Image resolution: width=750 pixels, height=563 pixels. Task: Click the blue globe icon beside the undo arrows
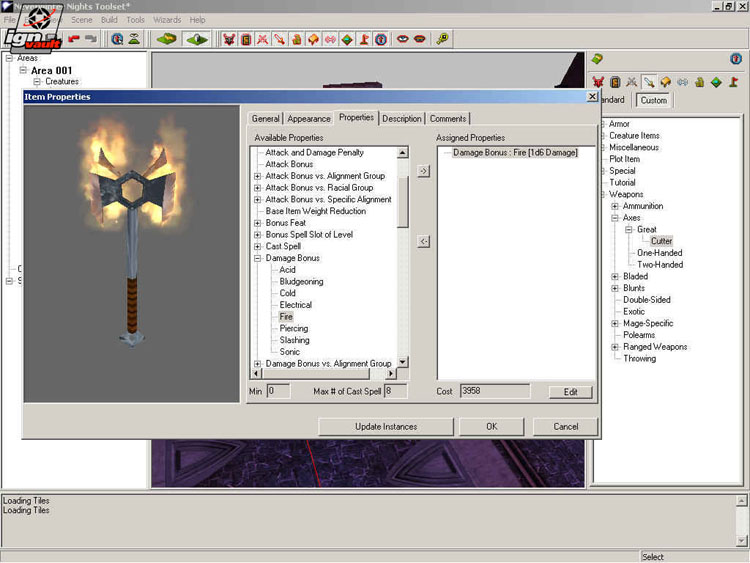[117, 39]
